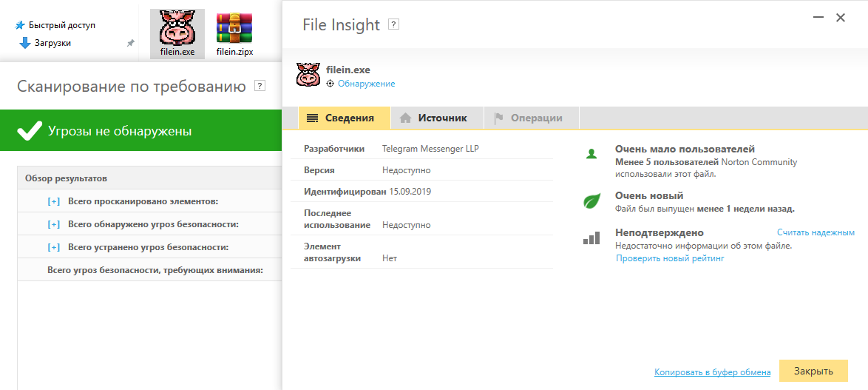Minimize the File Insight window
Screen dimensions: 868x390
(x=818, y=18)
